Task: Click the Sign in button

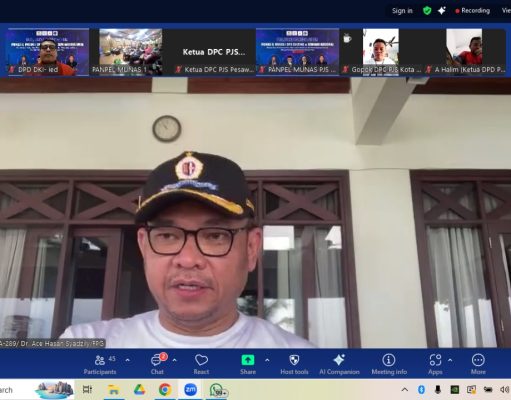Action: (x=402, y=11)
